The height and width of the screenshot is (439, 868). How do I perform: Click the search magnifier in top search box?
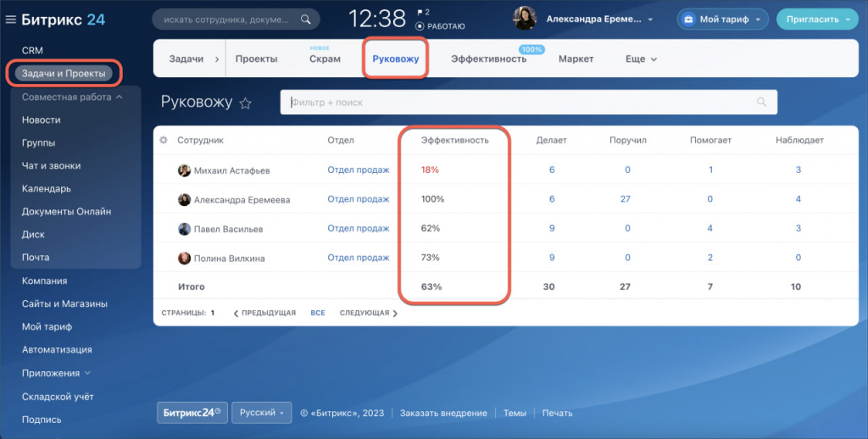pyautogui.click(x=305, y=19)
